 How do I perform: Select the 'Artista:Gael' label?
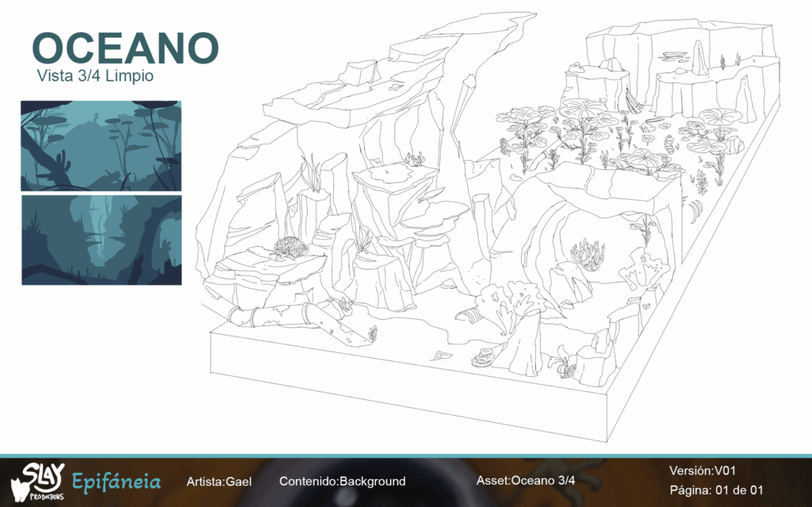[x=219, y=482]
